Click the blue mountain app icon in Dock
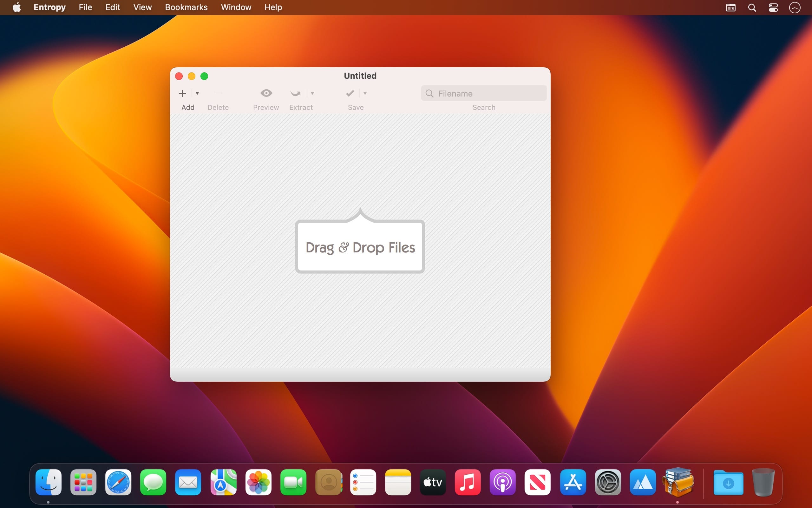The width and height of the screenshot is (812, 508). (643, 483)
